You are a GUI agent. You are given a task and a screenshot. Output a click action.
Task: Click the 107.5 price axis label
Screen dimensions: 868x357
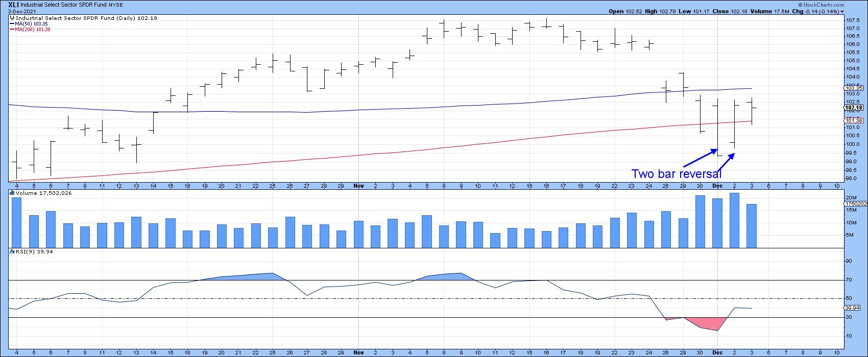[853, 20]
